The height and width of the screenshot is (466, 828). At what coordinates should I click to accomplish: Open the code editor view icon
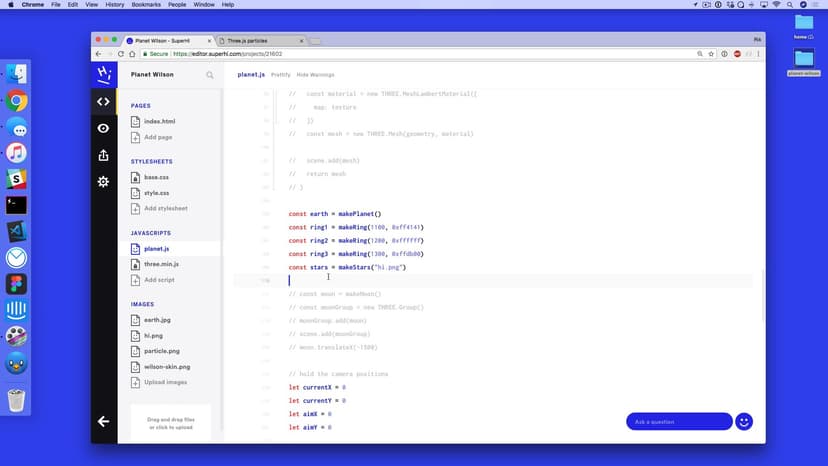[x=103, y=101]
